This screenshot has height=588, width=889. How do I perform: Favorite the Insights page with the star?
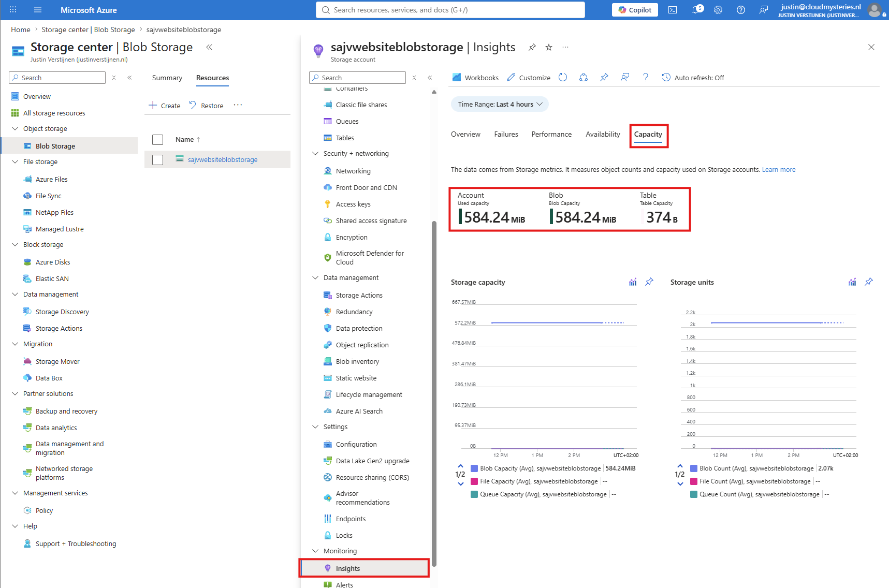(549, 47)
